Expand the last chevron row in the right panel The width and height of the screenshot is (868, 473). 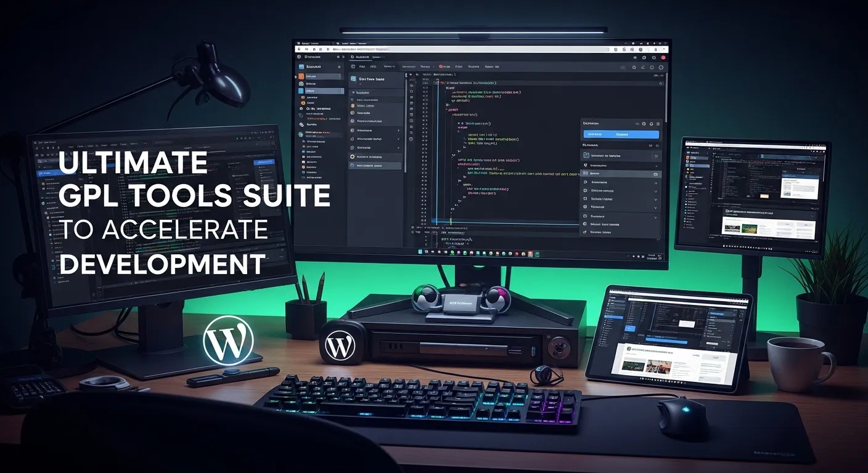(x=655, y=217)
